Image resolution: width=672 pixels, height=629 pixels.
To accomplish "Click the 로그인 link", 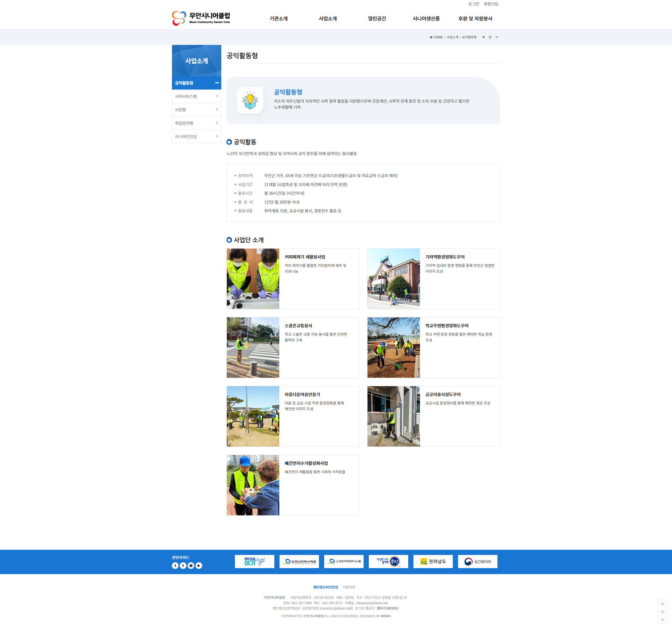I will 473,4.
